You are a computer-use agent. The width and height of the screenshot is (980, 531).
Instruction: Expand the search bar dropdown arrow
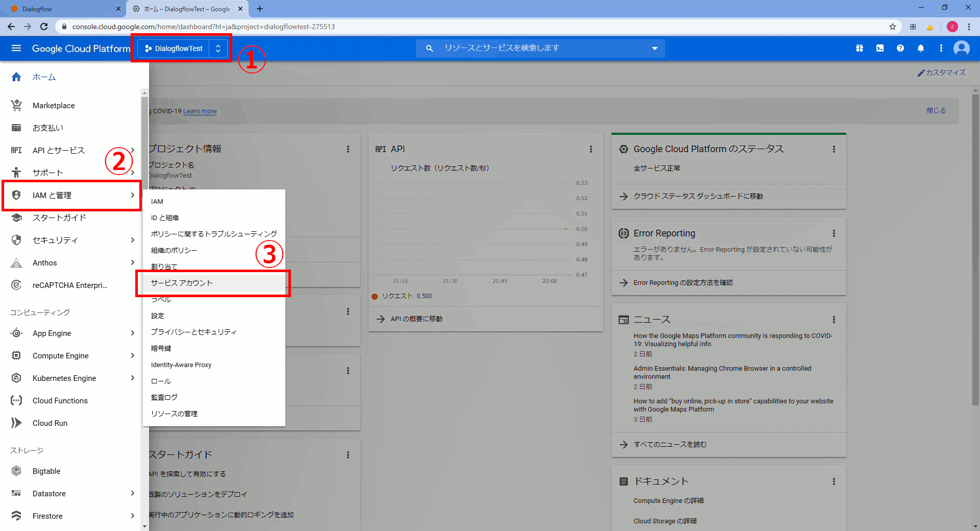tap(655, 49)
